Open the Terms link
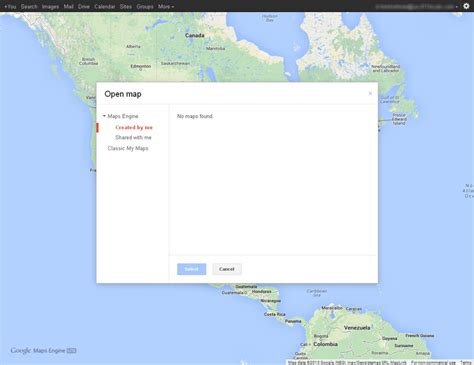Screen dimensions: 474x365 (x=466, y=362)
